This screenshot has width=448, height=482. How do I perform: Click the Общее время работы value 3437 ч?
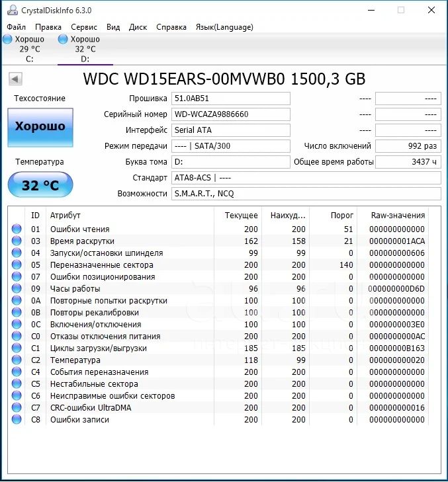tap(408, 162)
